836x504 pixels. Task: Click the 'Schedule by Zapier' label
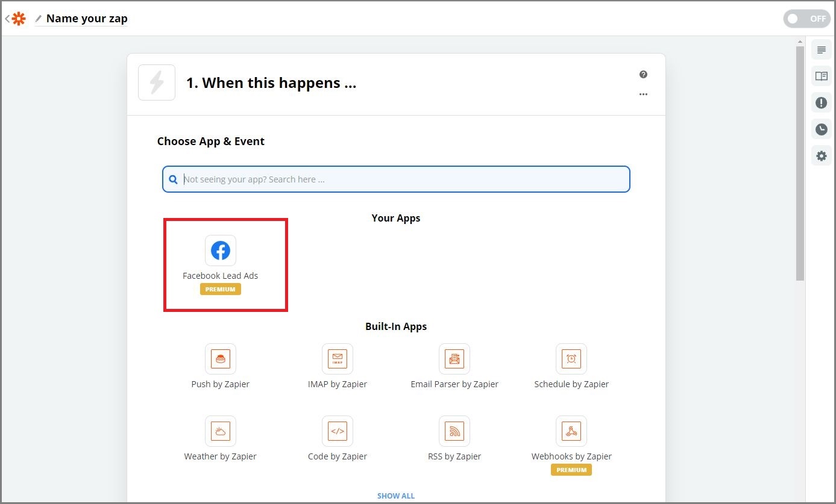[571, 384]
